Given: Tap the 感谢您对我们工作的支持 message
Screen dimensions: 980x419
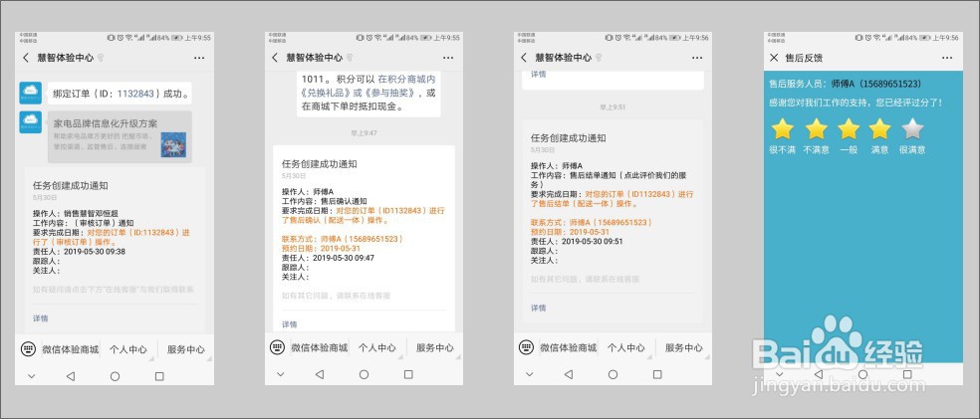Looking at the screenshot, I should click(856, 102).
